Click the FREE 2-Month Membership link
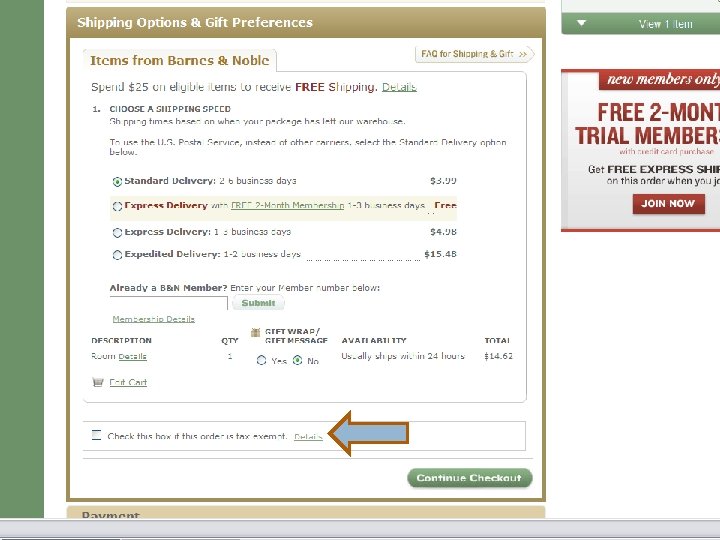Image resolution: width=720 pixels, height=540 pixels. [x=287, y=205]
